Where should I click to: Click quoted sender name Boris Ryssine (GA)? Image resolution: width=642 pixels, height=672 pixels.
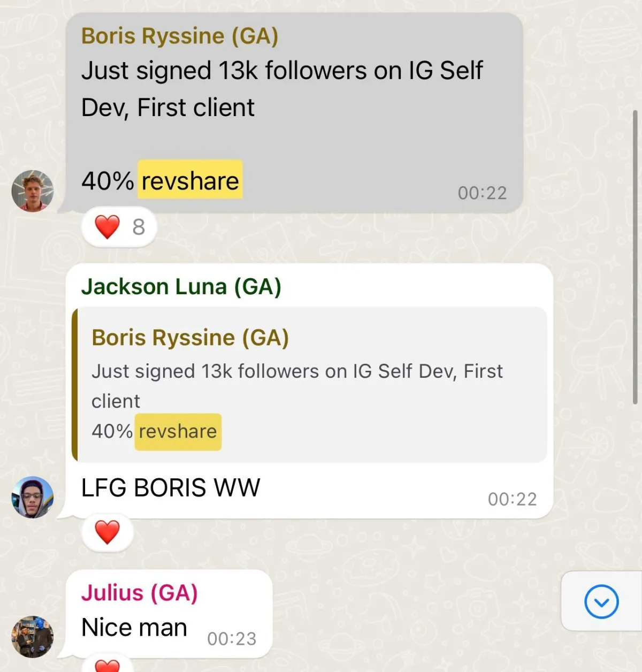[190, 338]
